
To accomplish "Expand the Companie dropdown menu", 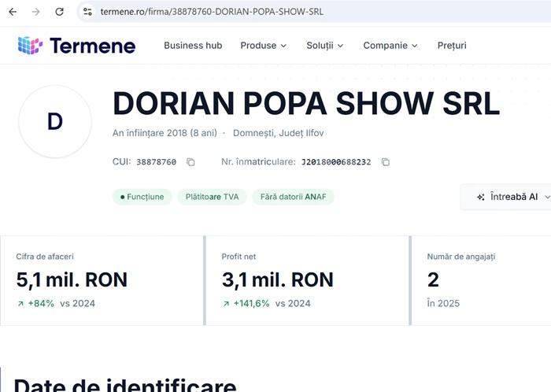I will click(390, 46).
